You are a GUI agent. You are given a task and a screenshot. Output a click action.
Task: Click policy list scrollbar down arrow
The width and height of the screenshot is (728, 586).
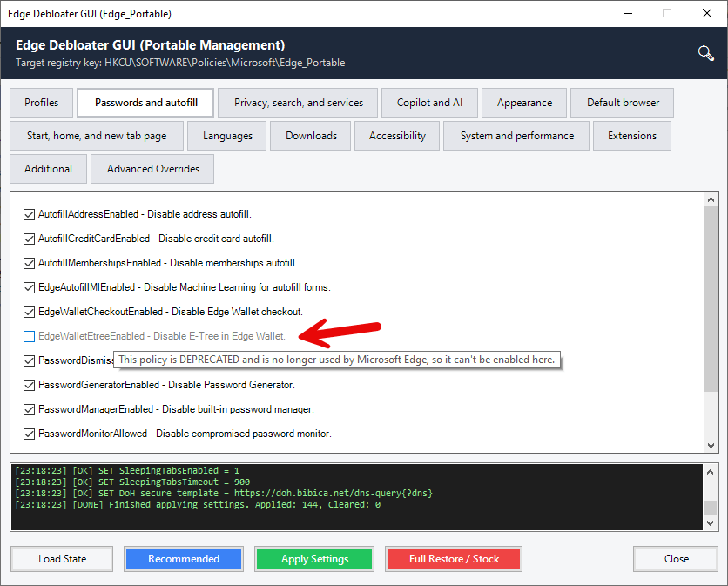coord(711,445)
